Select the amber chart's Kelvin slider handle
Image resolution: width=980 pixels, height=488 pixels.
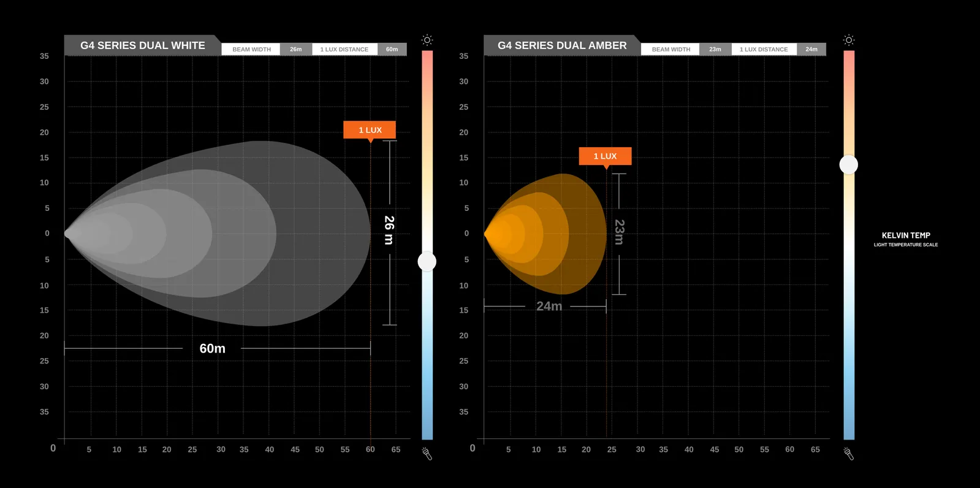tap(848, 164)
